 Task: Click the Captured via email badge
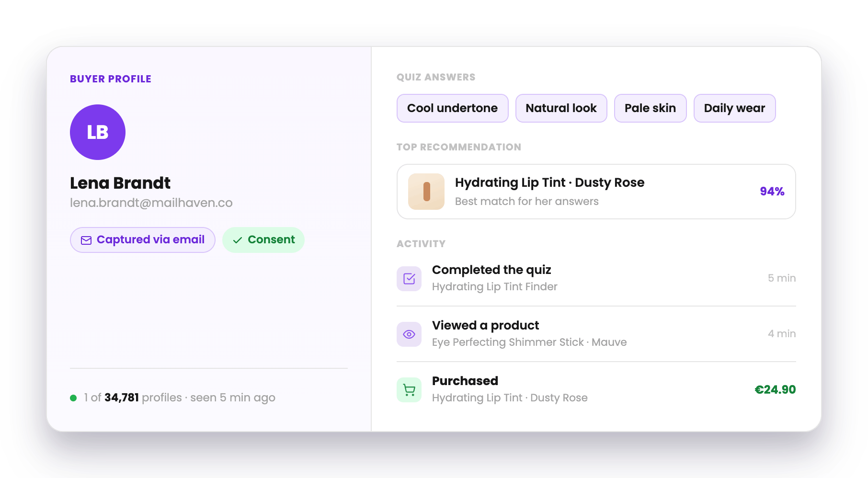143,240
